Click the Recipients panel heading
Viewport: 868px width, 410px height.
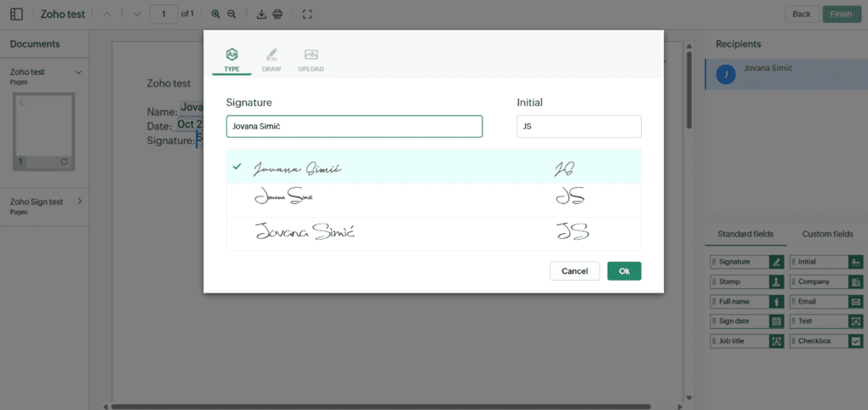coord(739,43)
